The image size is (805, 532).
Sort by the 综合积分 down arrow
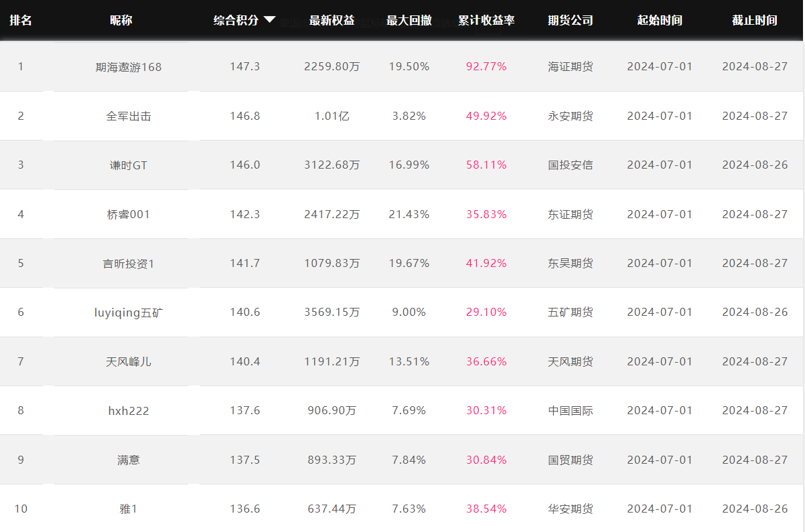point(269,20)
